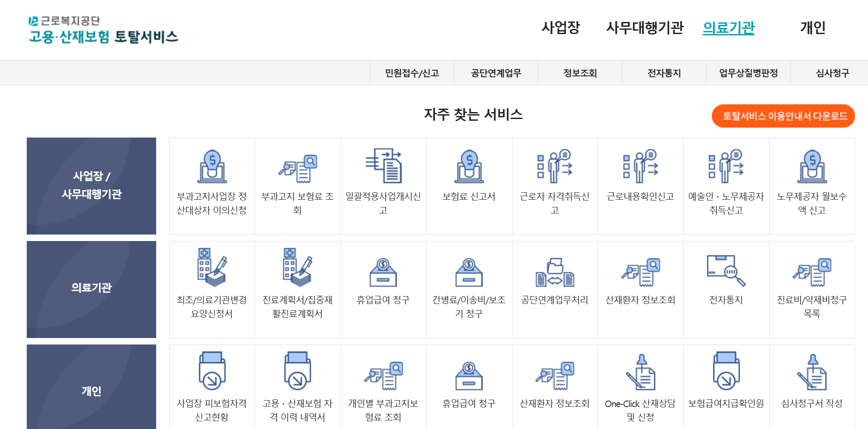Select 개인 category panel on left
Viewport: 868px width, 429px height.
tap(91, 387)
